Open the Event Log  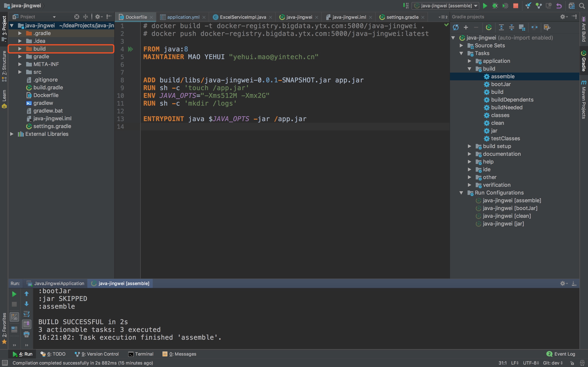(561, 354)
